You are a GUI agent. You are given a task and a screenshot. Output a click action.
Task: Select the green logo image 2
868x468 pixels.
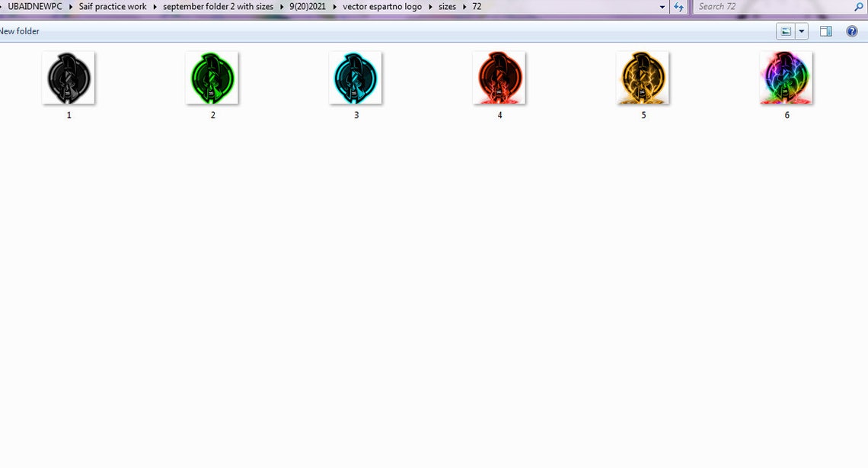click(212, 76)
